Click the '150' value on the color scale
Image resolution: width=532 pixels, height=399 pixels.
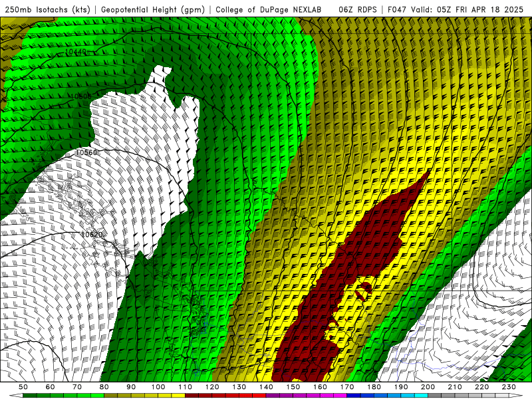click(x=293, y=387)
